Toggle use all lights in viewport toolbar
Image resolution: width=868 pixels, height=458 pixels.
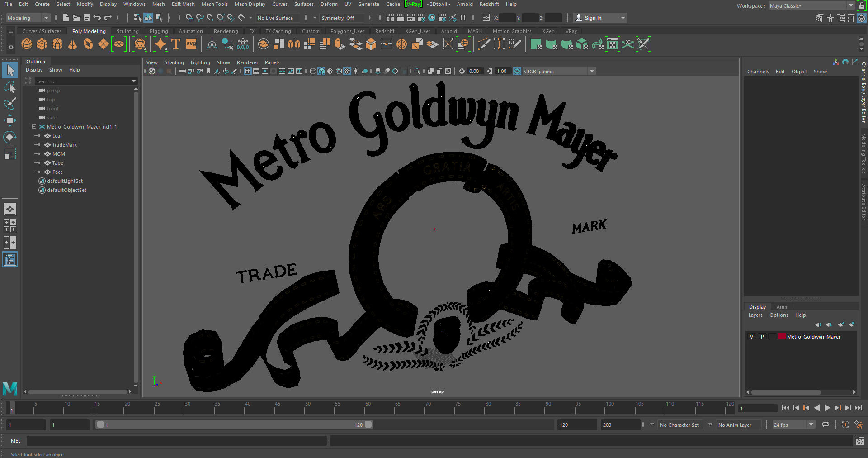click(356, 71)
